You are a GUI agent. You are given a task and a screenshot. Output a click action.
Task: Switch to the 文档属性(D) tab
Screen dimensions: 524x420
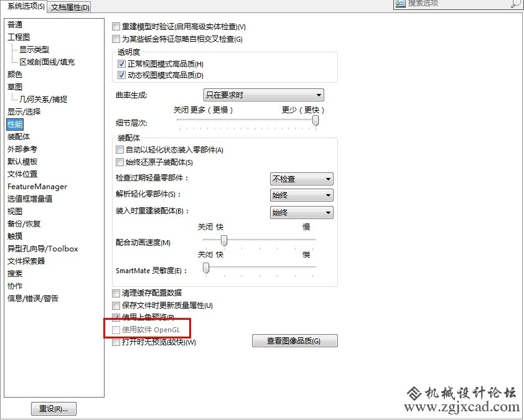tap(70, 7)
